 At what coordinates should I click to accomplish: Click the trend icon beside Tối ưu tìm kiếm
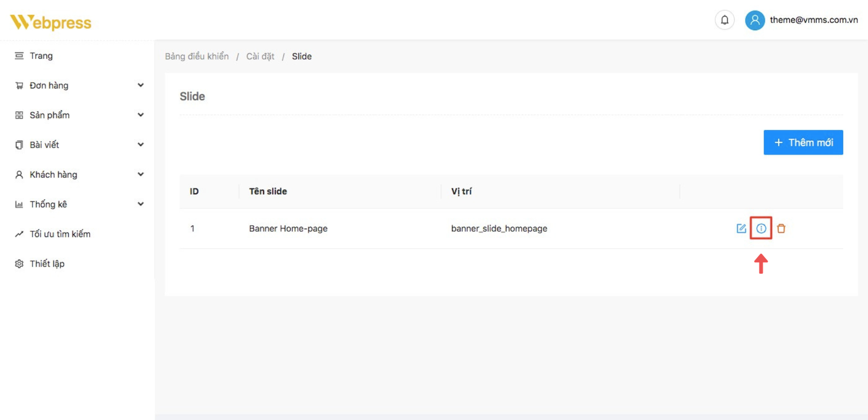(19, 234)
